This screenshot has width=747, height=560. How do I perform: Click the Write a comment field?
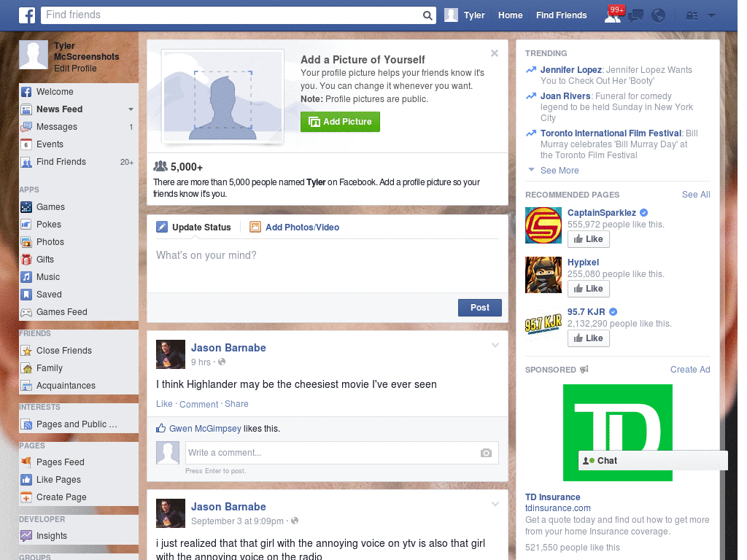click(x=333, y=453)
